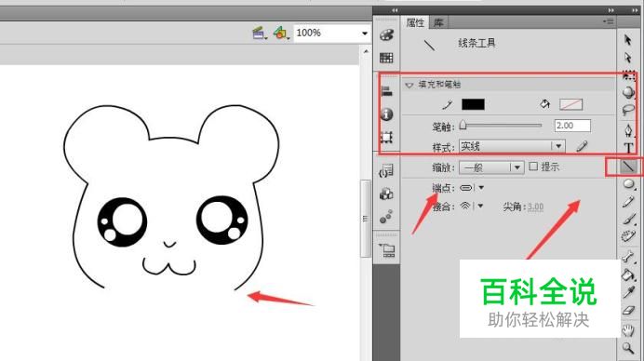This screenshot has width=644, height=361.
Task: Select the Zoom magnifier tool
Action: (628, 348)
